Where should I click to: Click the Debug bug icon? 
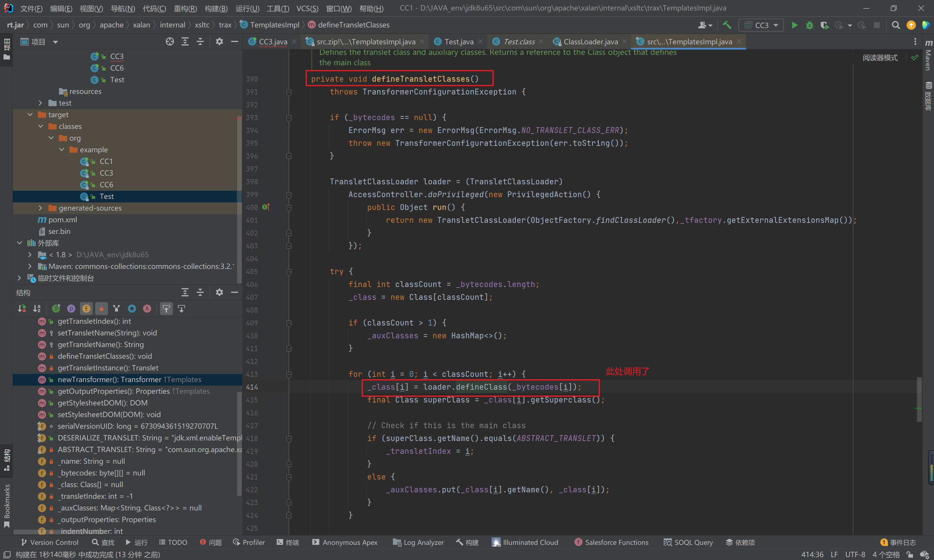coord(809,25)
